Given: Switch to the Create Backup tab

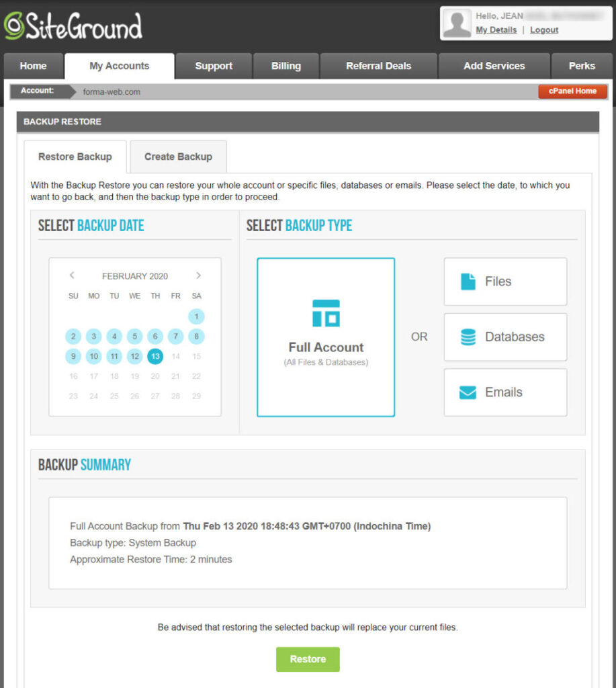Looking at the screenshot, I should 178,157.
